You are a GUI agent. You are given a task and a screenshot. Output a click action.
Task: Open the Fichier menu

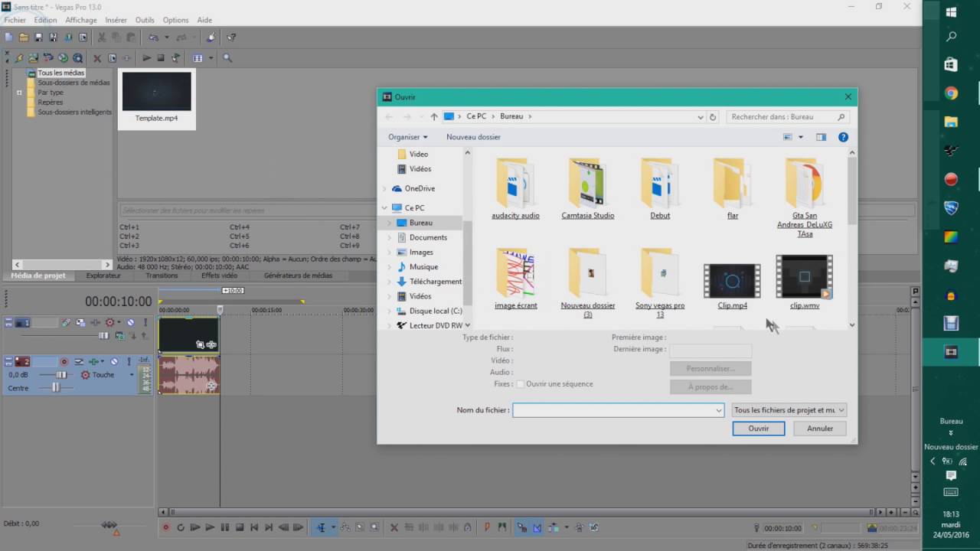pos(15,20)
